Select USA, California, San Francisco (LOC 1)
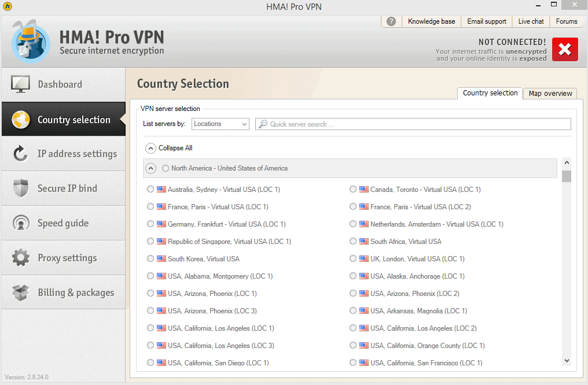The height and width of the screenshot is (385, 588). pyautogui.click(x=353, y=362)
